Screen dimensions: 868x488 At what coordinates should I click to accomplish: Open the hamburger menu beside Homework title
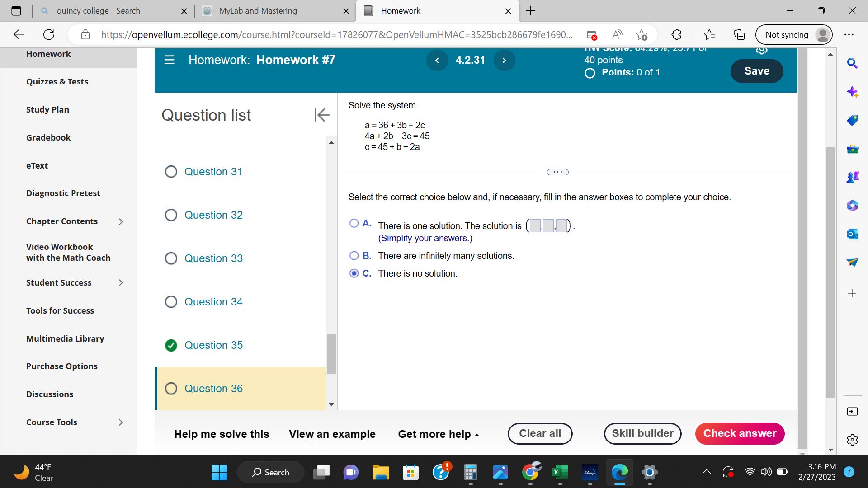click(169, 60)
